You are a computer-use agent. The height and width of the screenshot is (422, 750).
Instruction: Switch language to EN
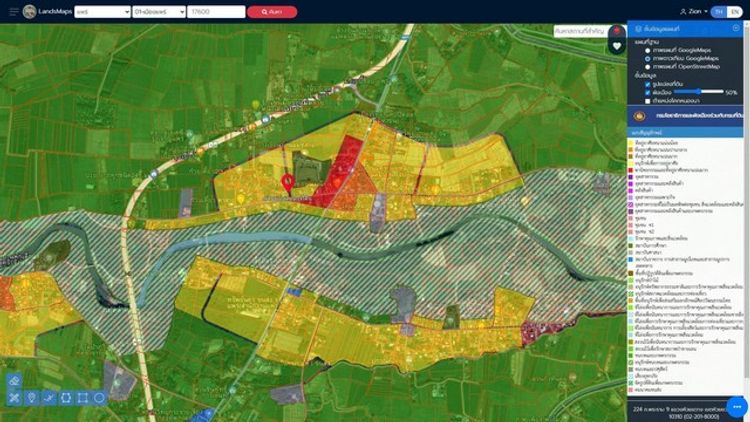[x=733, y=12]
